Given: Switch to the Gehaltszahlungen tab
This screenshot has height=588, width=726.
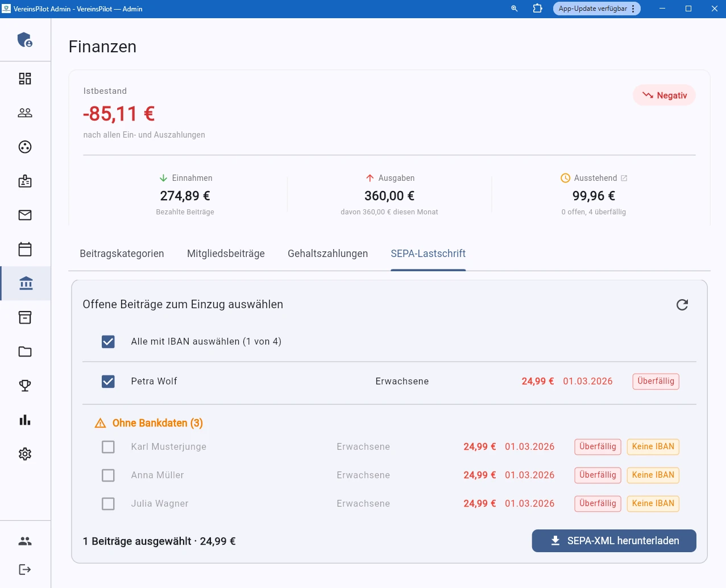Looking at the screenshot, I should tap(327, 254).
